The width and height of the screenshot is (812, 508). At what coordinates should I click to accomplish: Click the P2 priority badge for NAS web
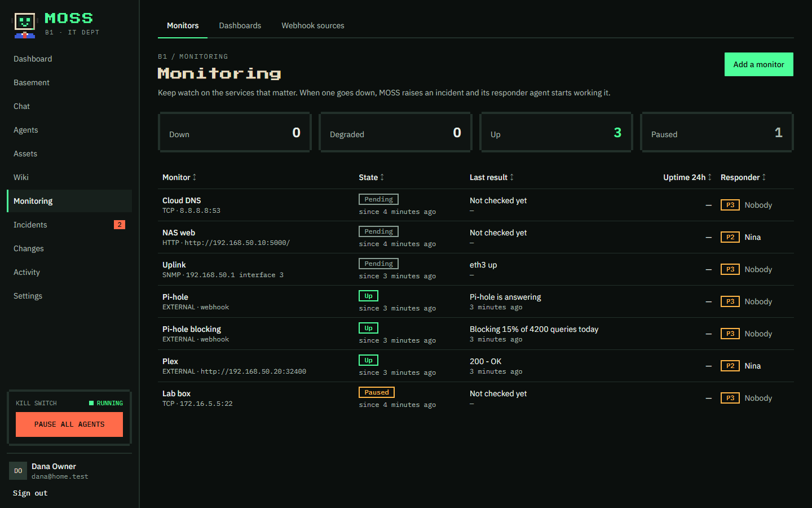pos(730,237)
